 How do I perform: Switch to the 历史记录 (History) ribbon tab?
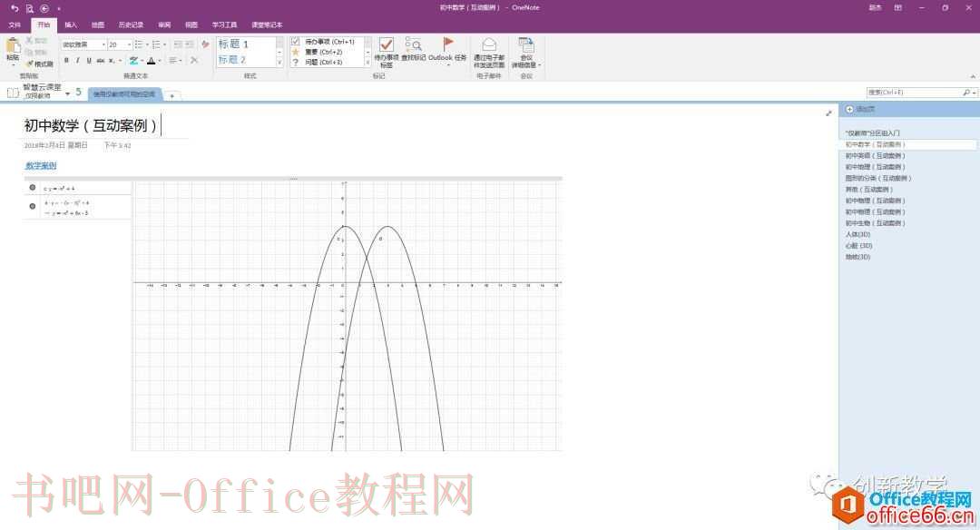(131, 25)
